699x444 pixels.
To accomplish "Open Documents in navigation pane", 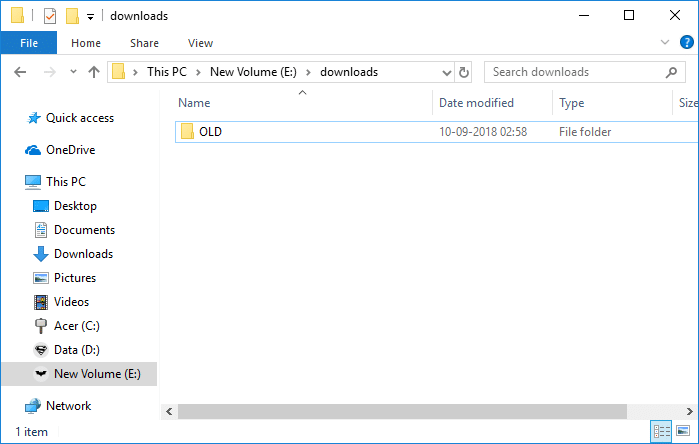I will 84,230.
